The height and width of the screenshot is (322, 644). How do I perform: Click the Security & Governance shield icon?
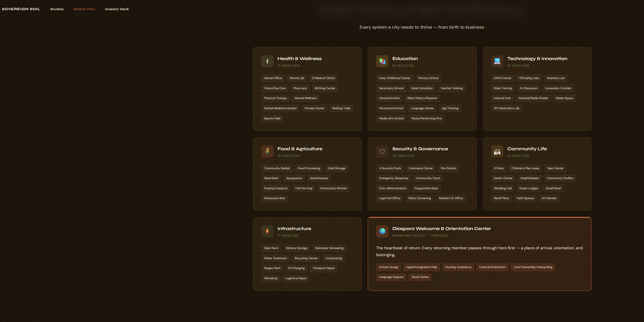382,151
